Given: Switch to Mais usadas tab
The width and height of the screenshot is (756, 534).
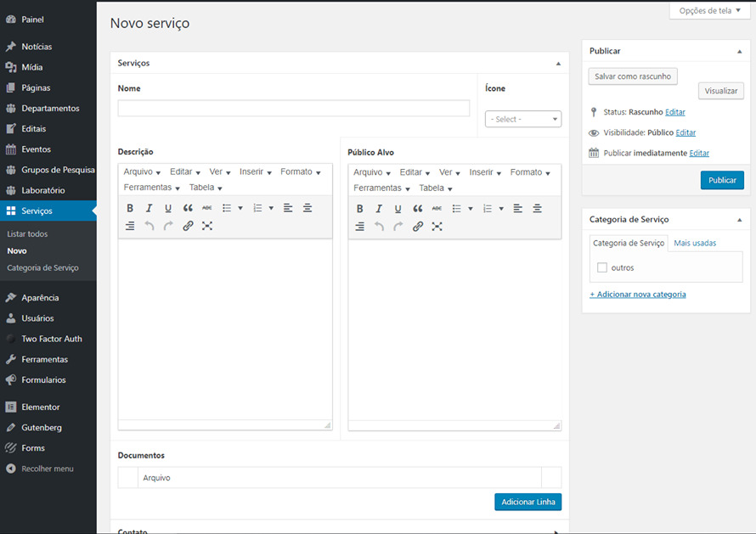Looking at the screenshot, I should pyautogui.click(x=695, y=243).
